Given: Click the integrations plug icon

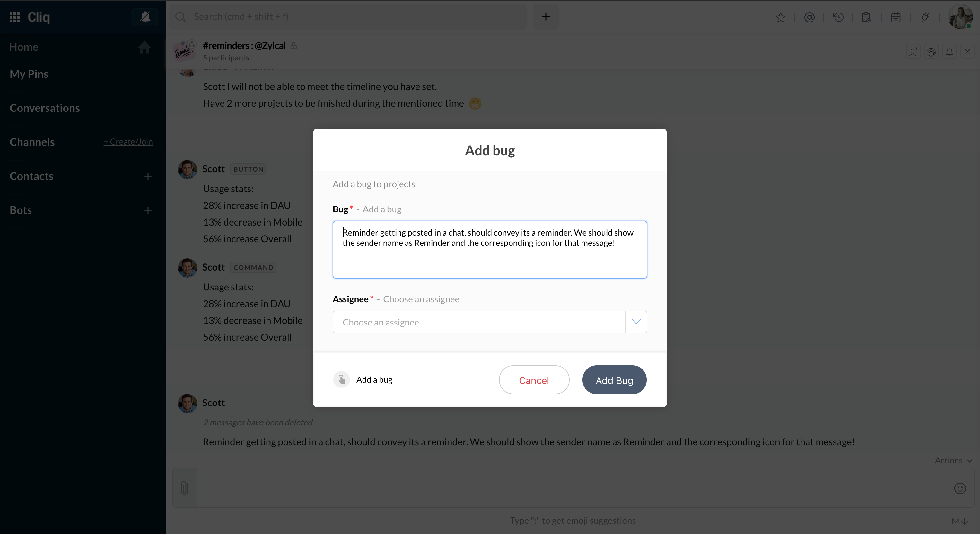Looking at the screenshot, I should click(x=925, y=17).
